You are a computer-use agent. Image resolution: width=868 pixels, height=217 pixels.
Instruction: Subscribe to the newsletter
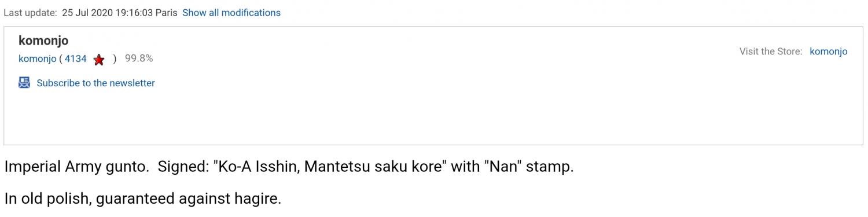click(x=95, y=83)
